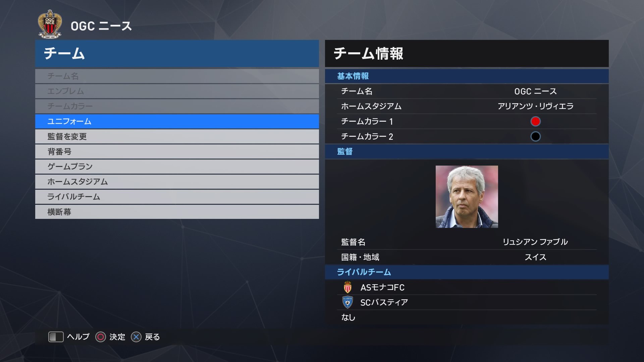Click the 基本情報 section header
Viewport: 644px width, 362px height.
coord(467,76)
